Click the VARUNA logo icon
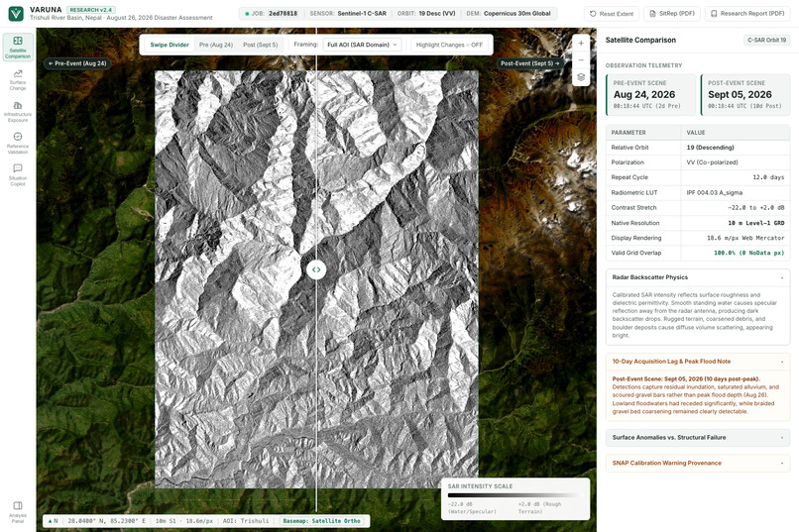The height and width of the screenshot is (532, 799). (x=16, y=13)
